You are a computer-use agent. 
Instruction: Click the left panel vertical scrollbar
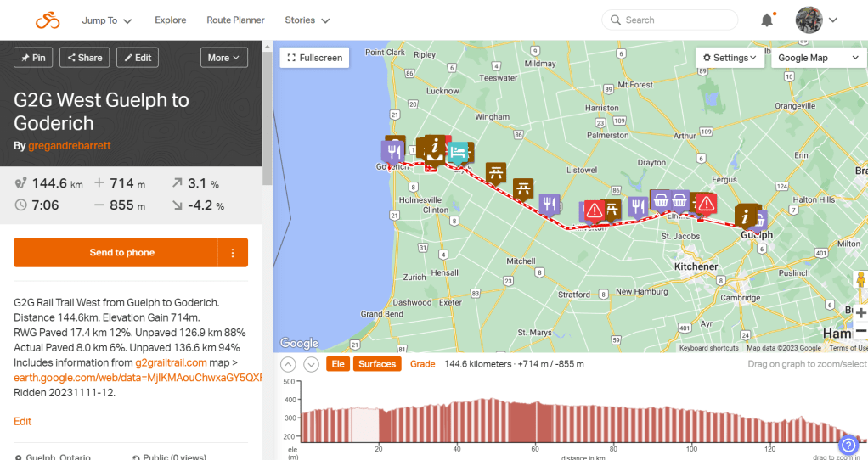pos(268,127)
